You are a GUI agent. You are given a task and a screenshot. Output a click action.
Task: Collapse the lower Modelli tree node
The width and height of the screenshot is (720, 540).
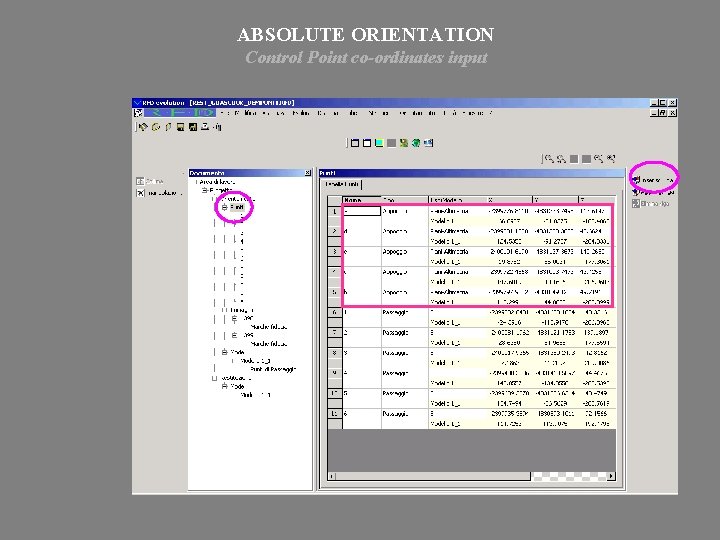pos(225,387)
